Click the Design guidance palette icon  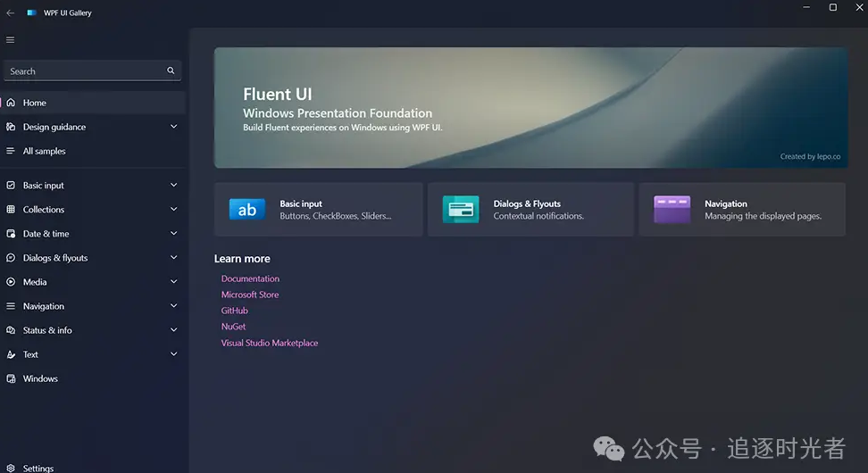[x=11, y=127]
